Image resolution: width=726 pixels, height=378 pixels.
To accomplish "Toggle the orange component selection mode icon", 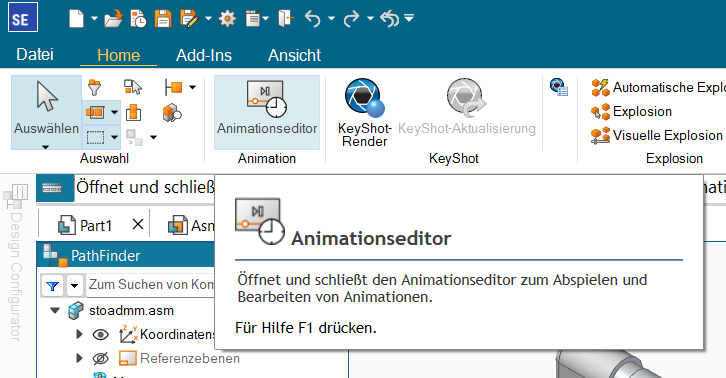I will point(95,112).
